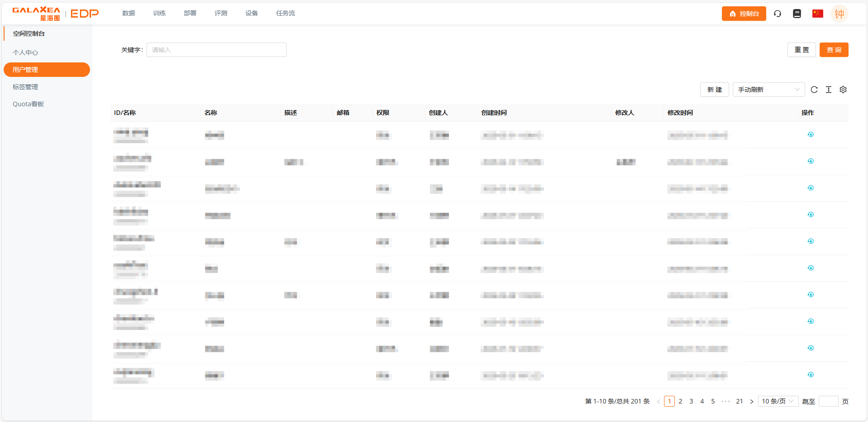The image size is (868, 422).
Task: Click the Chinese flag language icon
Action: (x=817, y=14)
